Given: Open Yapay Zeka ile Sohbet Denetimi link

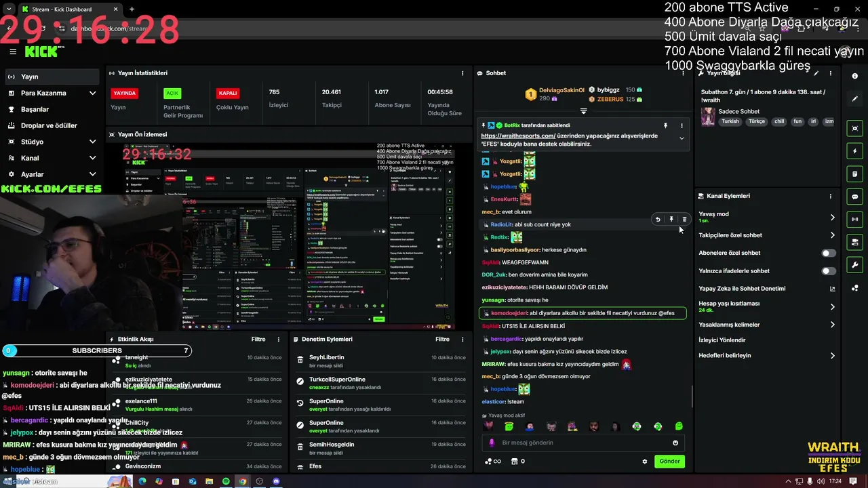Looking at the screenshot, I should click(x=832, y=289).
